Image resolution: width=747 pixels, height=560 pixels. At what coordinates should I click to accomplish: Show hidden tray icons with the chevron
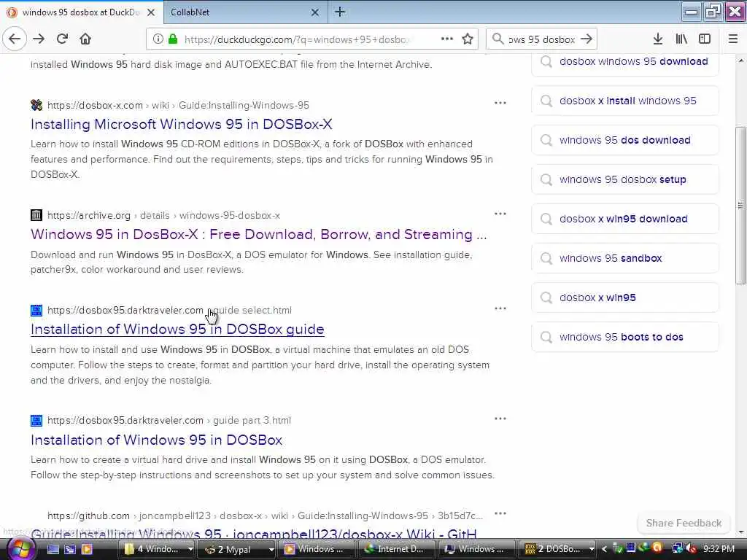click(x=604, y=549)
